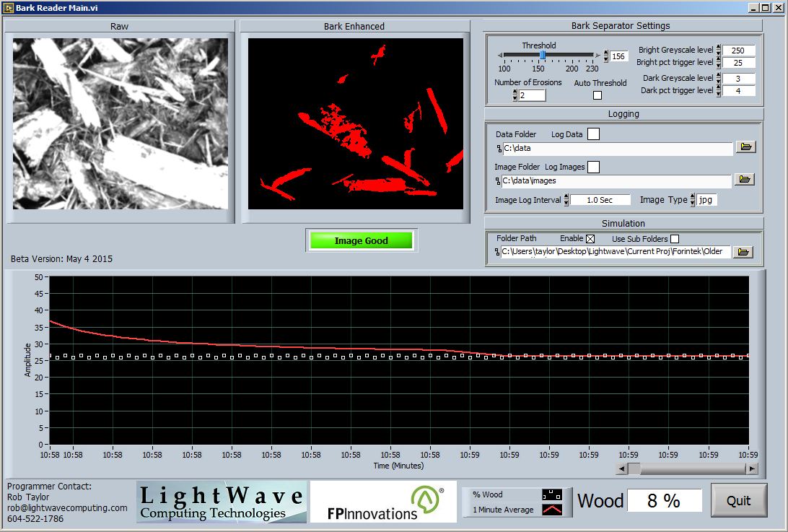Tick the Log Images checkbox
This screenshot has width=788, height=532.
(x=593, y=167)
